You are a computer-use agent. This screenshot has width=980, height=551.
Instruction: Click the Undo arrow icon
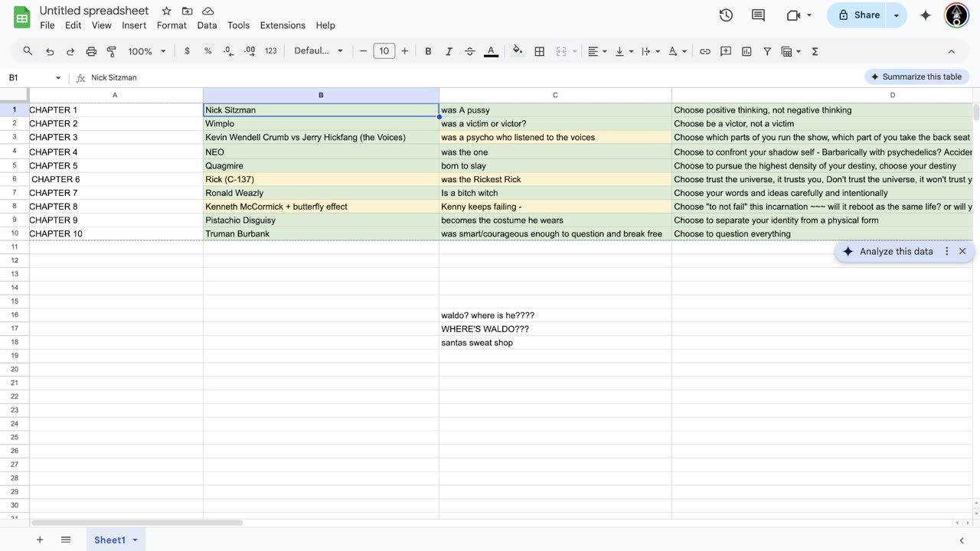click(50, 51)
